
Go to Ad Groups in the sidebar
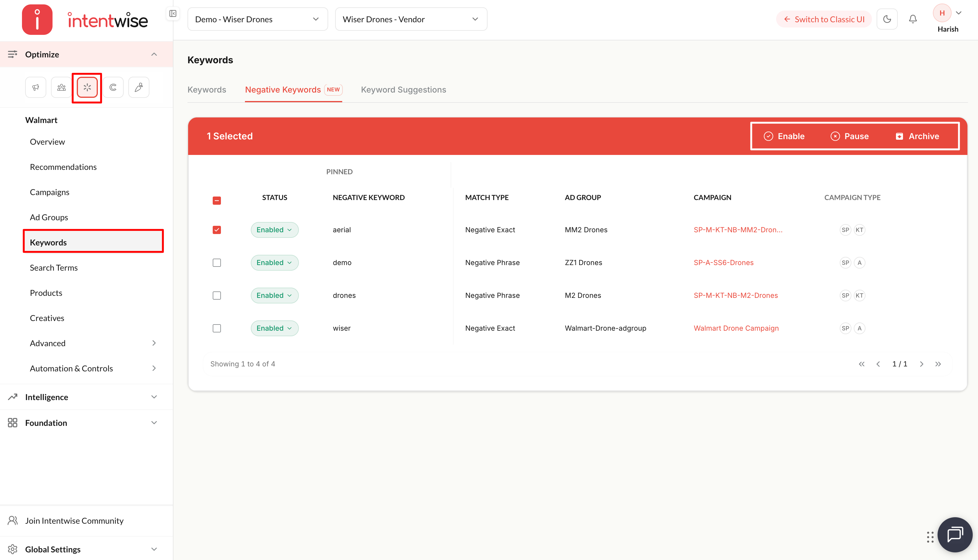tap(49, 217)
